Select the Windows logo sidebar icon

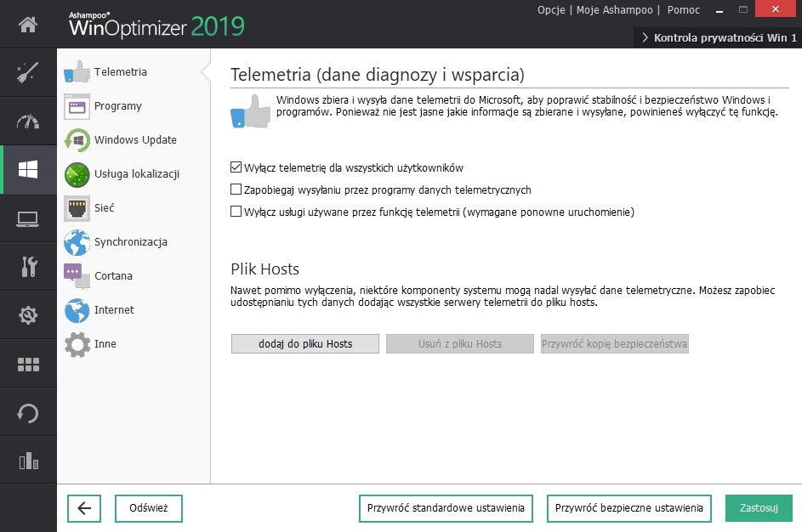28,169
